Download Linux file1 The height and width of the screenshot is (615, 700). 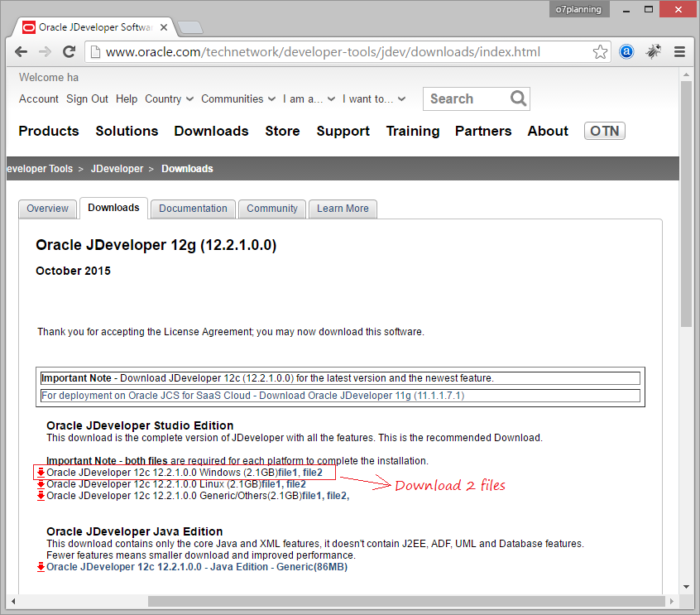(x=271, y=484)
